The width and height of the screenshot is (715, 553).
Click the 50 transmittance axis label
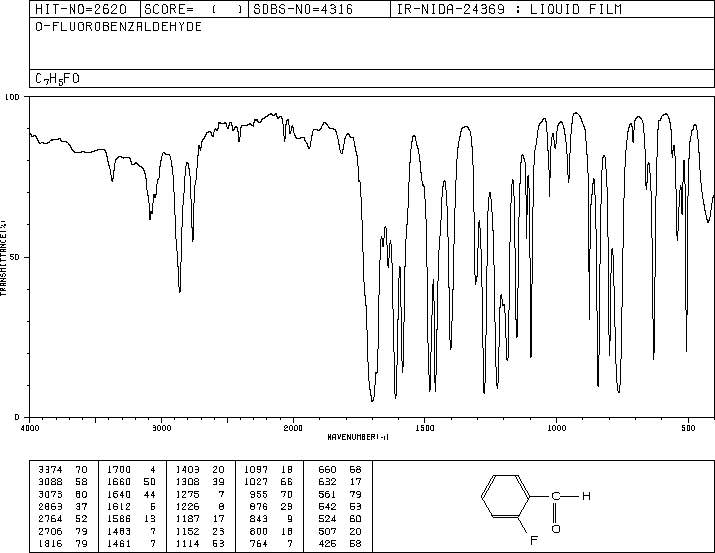point(14,257)
